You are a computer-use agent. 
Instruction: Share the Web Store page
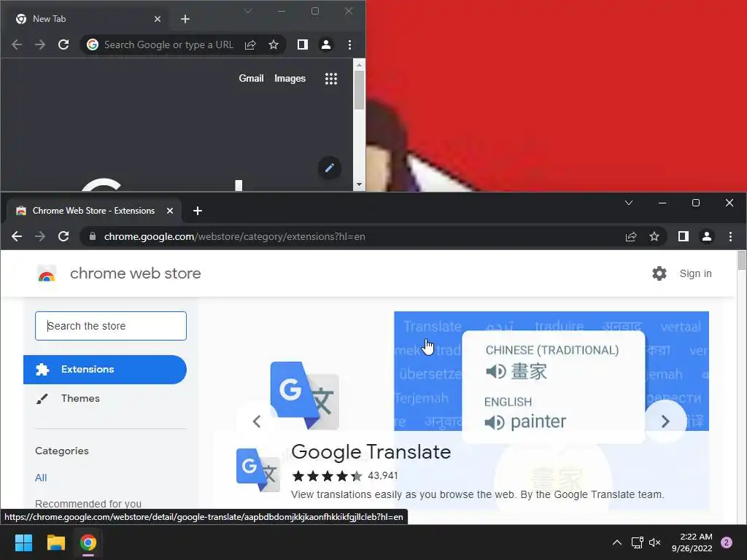point(631,236)
